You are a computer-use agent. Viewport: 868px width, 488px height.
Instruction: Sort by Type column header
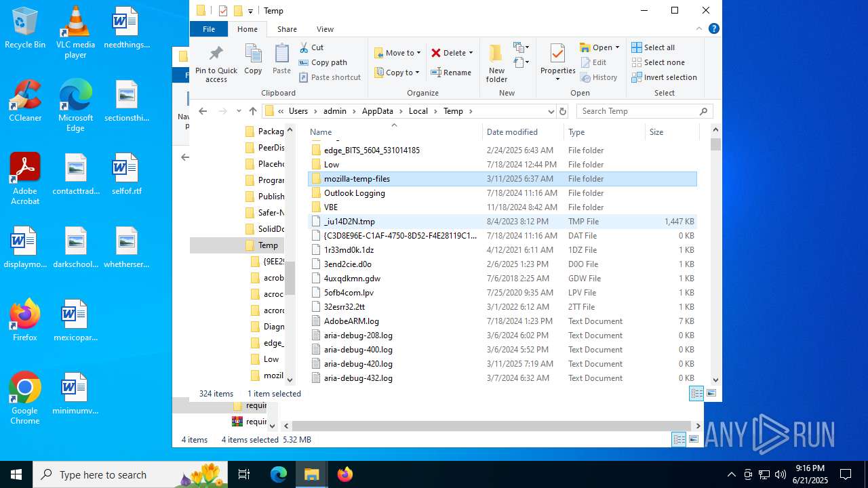(604, 132)
